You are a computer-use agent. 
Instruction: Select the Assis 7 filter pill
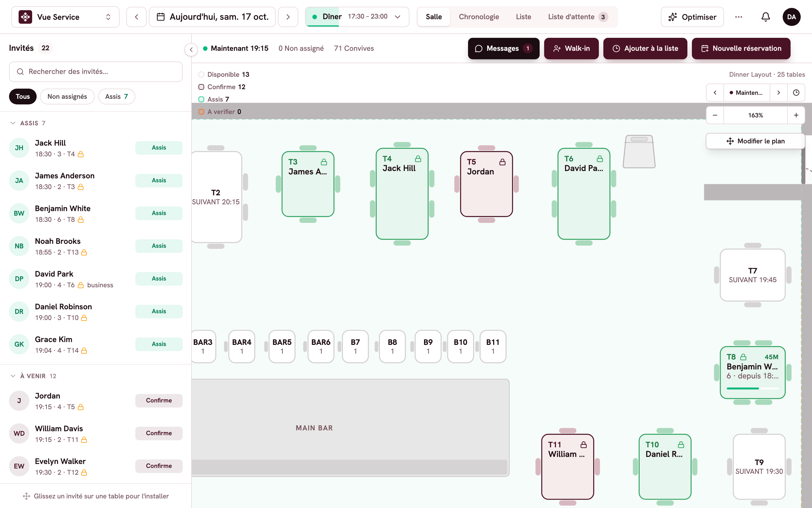click(116, 97)
